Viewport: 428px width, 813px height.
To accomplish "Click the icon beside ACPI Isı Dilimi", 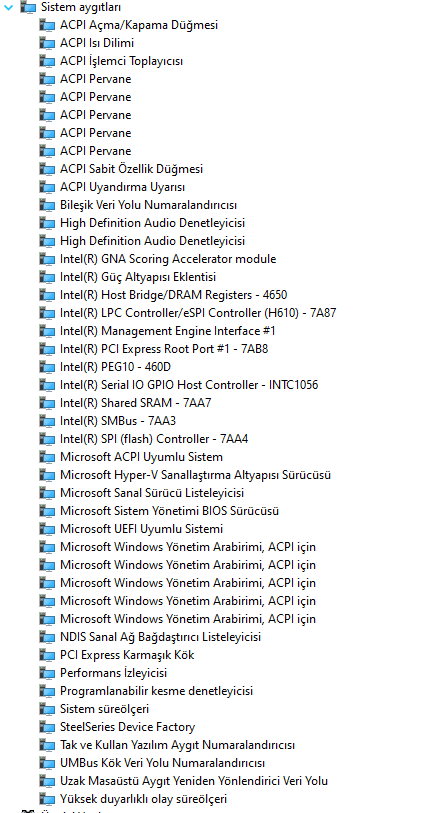I will pos(47,43).
